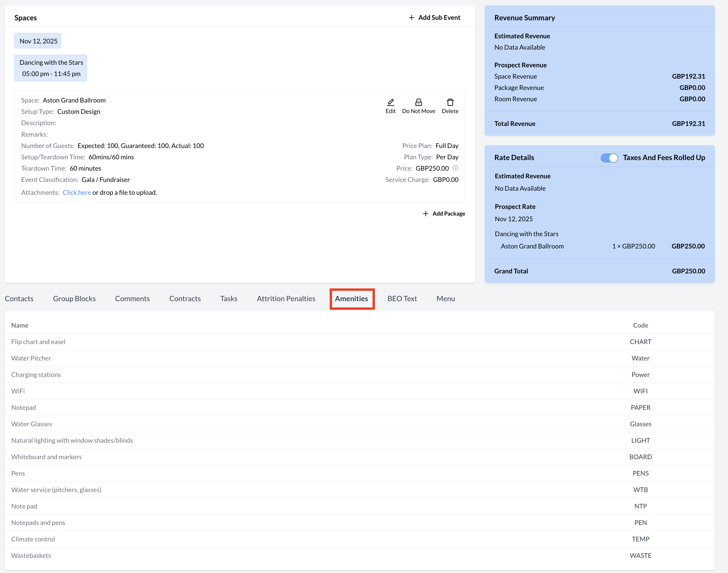Click the Edit pencil icon

point(390,102)
